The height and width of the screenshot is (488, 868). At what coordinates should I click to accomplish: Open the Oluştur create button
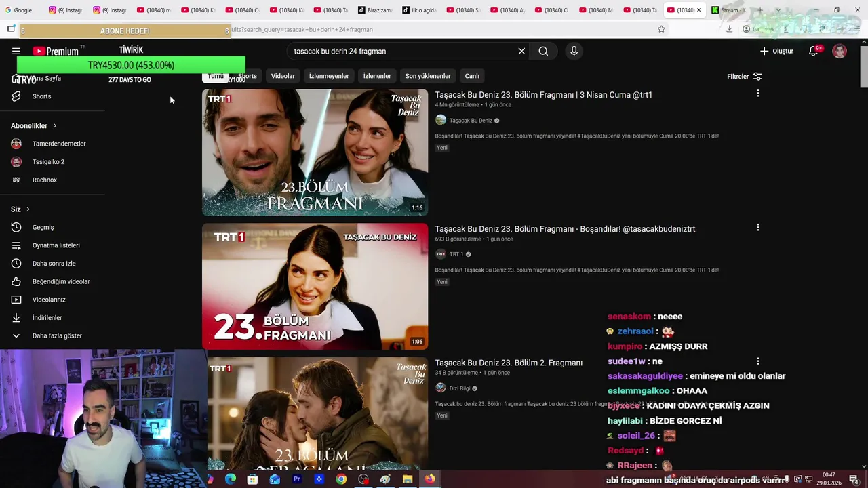(776, 51)
